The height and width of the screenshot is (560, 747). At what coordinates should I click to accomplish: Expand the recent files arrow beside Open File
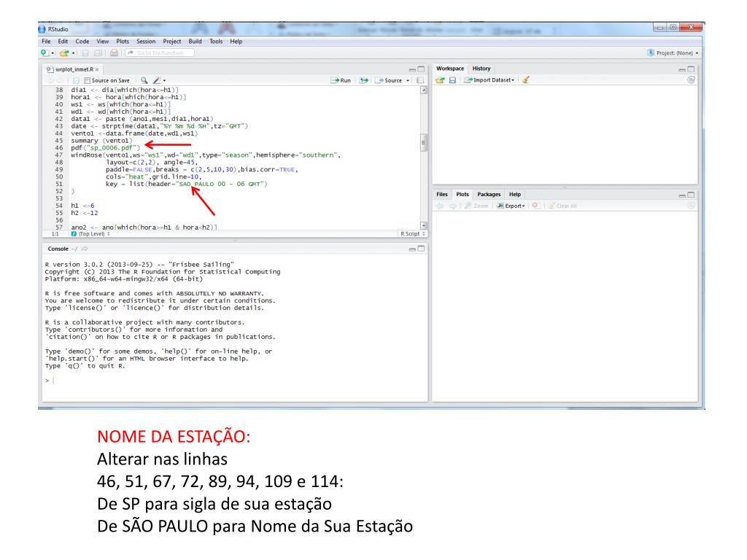tap(74, 53)
